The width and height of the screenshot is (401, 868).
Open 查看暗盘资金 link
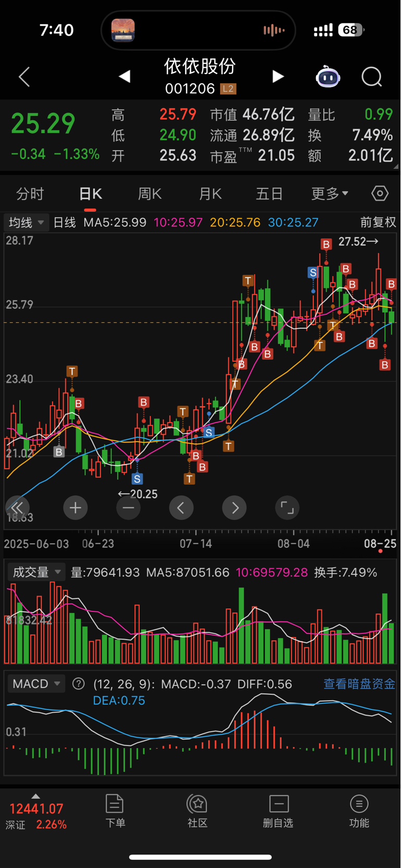tap(359, 684)
